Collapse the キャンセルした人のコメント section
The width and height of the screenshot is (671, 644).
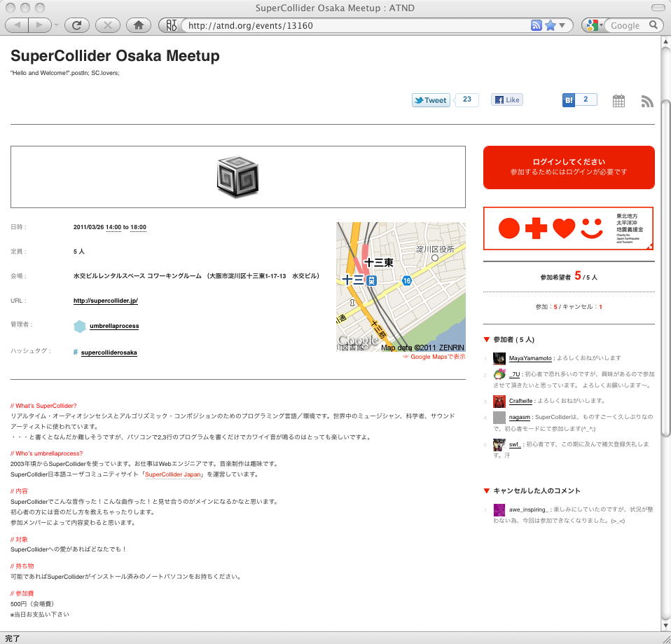tap(487, 491)
